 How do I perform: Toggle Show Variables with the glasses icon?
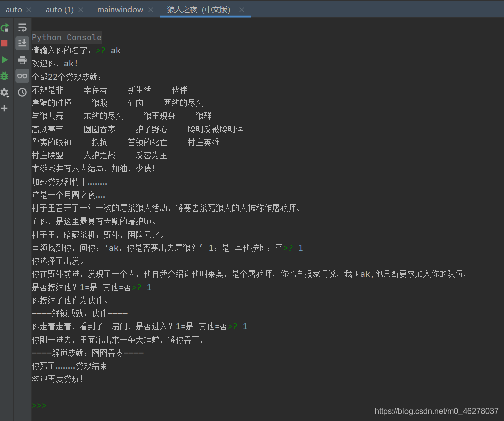pos(21,76)
